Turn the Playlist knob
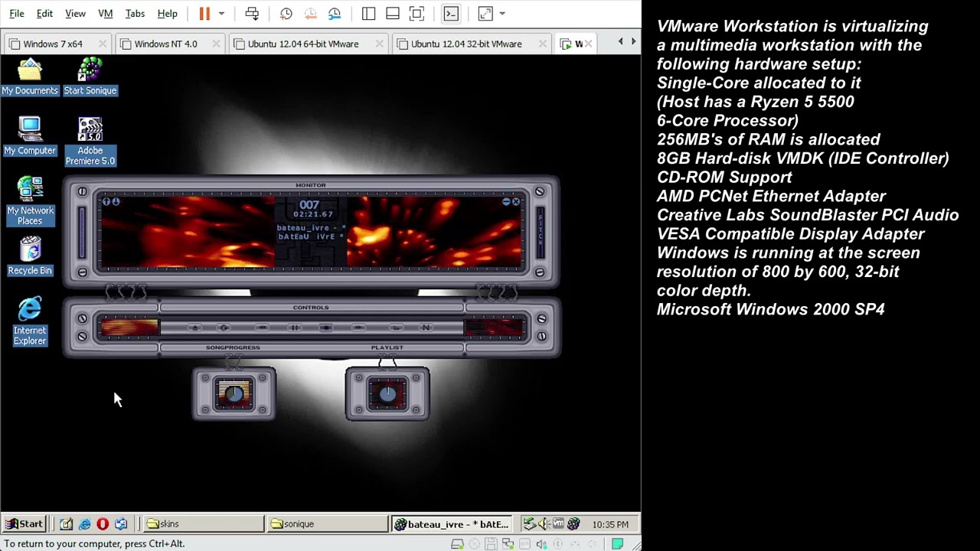This screenshot has width=980, height=551. pyautogui.click(x=387, y=394)
